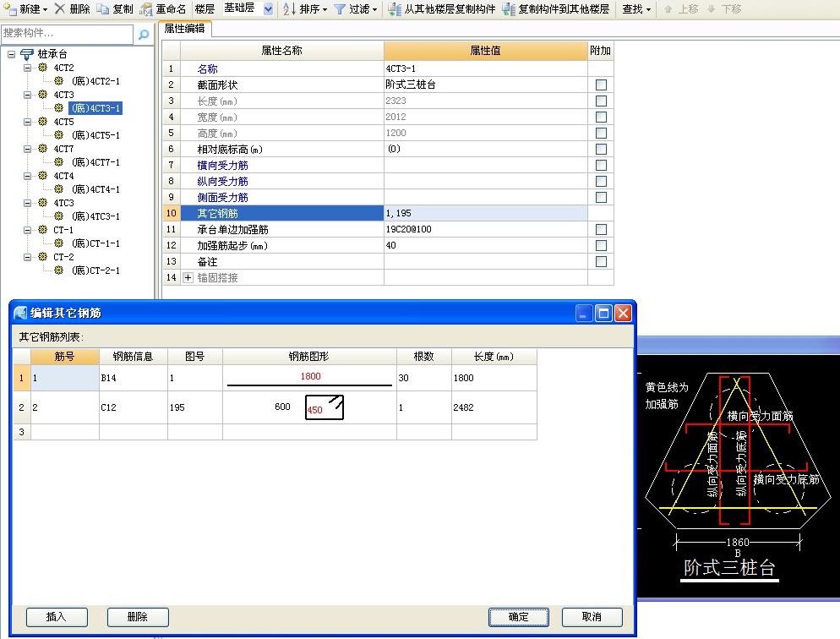Select (底)CT-1-1 in the tree
The height and width of the screenshot is (639, 840).
click(x=95, y=243)
